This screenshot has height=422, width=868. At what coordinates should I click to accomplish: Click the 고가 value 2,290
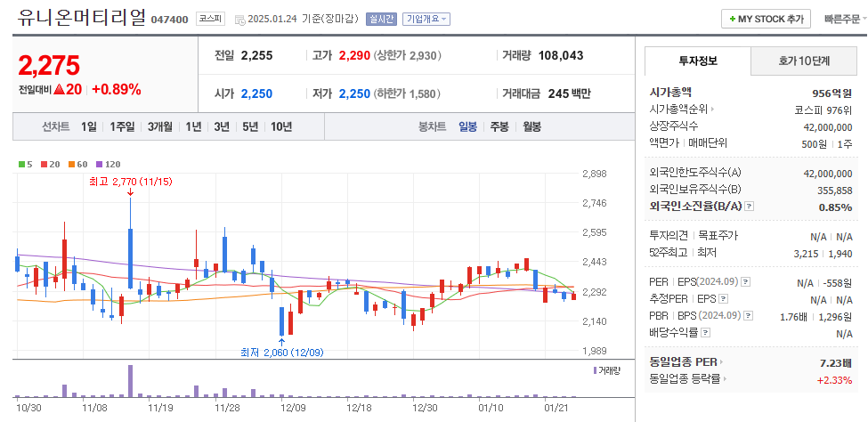coord(354,56)
